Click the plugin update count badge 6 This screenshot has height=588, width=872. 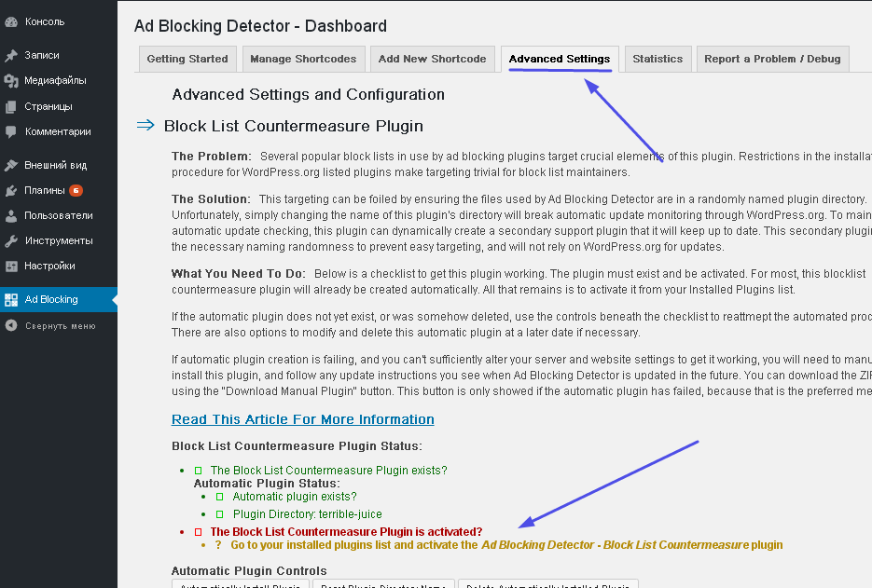(x=76, y=191)
